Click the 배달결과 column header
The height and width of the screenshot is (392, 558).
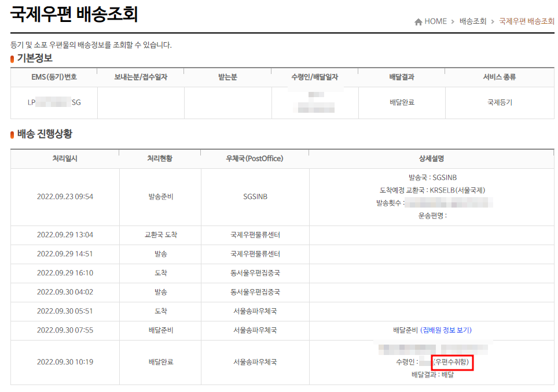[402, 77]
